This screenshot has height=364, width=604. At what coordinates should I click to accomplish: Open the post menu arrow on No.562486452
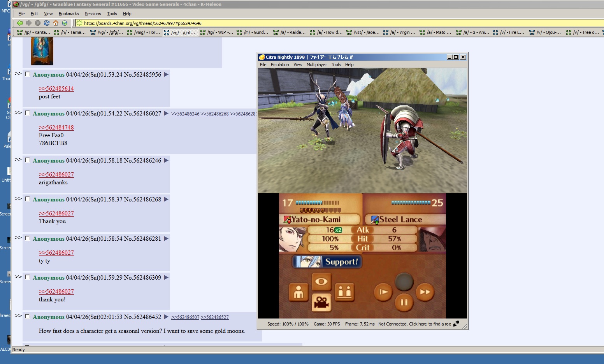166,317
